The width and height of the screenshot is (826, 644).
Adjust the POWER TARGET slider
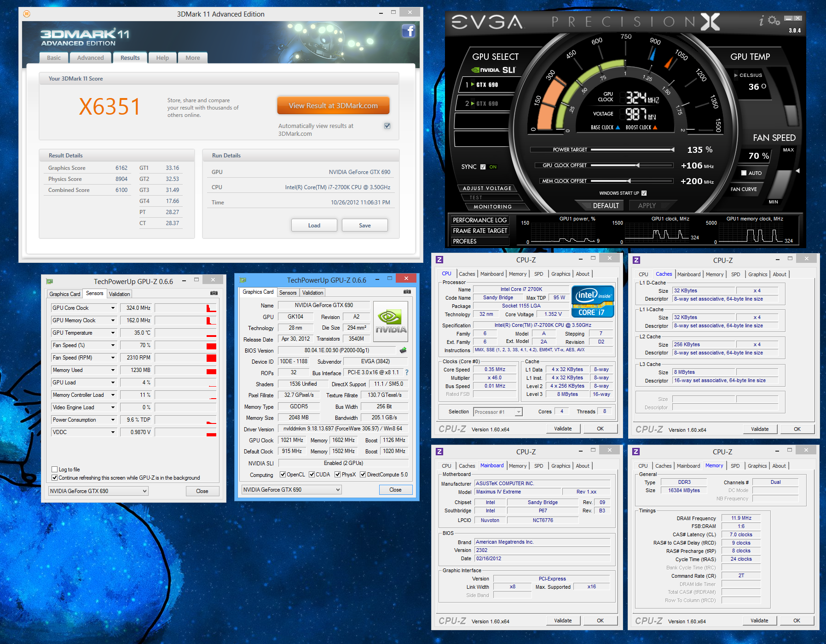coord(632,150)
